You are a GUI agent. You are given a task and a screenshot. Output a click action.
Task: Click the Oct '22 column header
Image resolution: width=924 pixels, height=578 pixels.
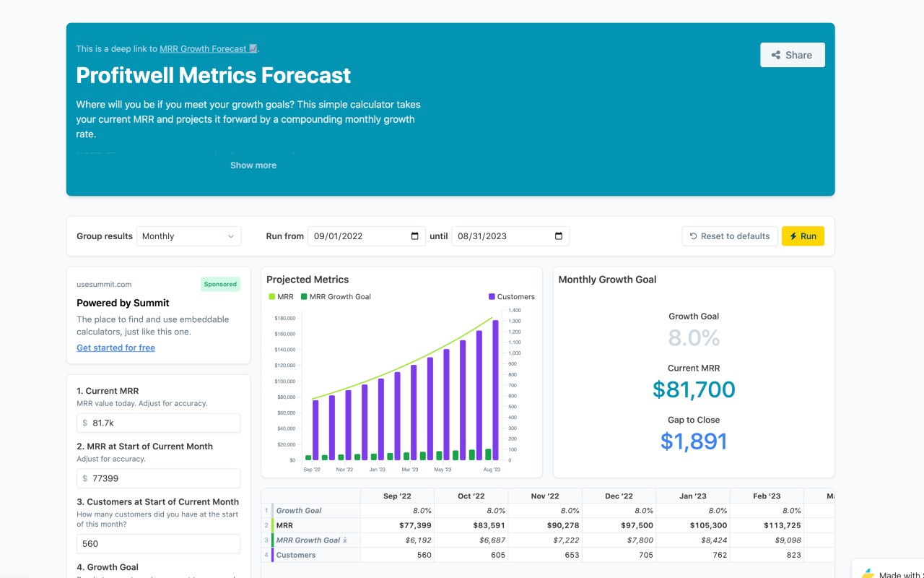click(471, 496)
